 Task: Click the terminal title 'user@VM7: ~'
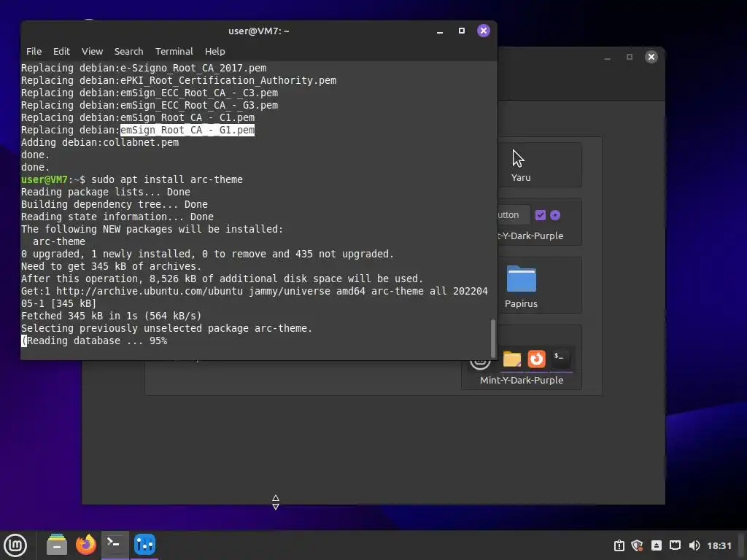click(x=259, y=31)
